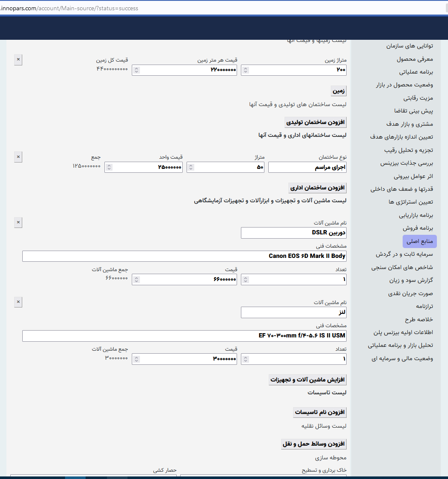Open ترازنامه in the sidebar
448x479 pixels.
(424, 306)
